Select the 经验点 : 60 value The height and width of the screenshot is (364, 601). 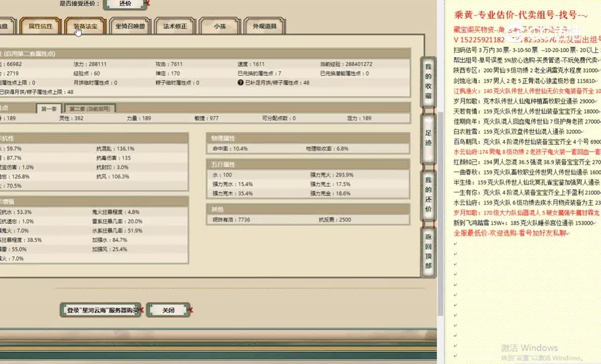click(x=87, y=73)
